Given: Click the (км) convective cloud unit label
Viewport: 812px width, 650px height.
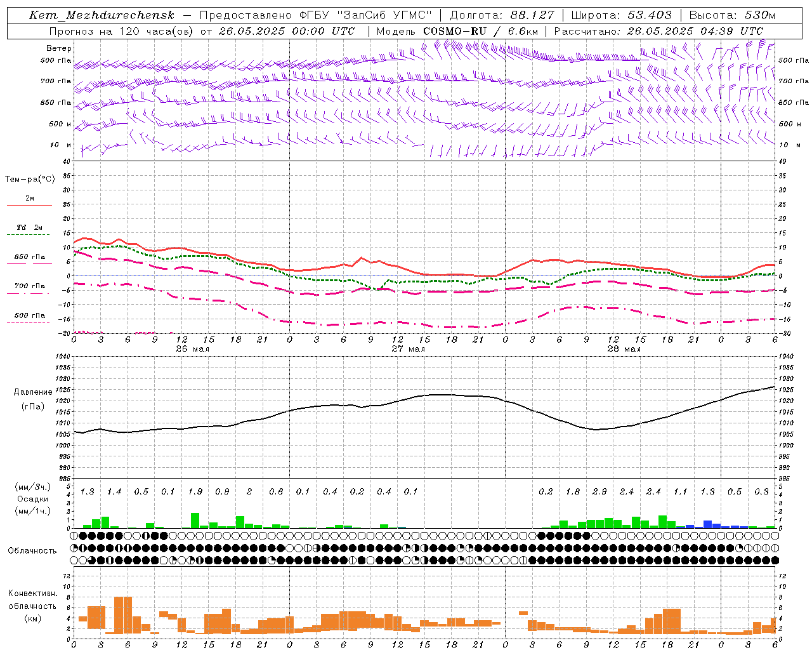Looking at the screenshot, I should point(33,618).
